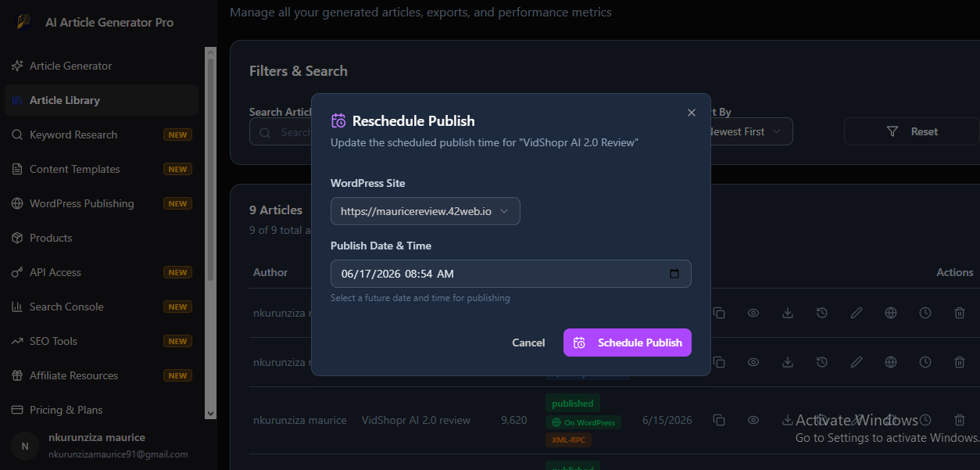Toggle the eye preview icon in second row
Image resolution: width=980 pixels, height=470 pixels.
(753, 362)
